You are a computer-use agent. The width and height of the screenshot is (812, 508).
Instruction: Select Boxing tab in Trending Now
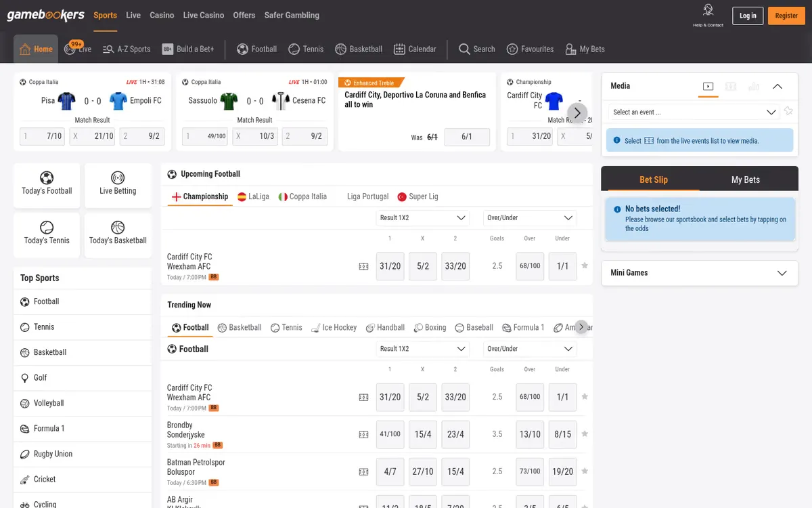click(x=430, y=327)
